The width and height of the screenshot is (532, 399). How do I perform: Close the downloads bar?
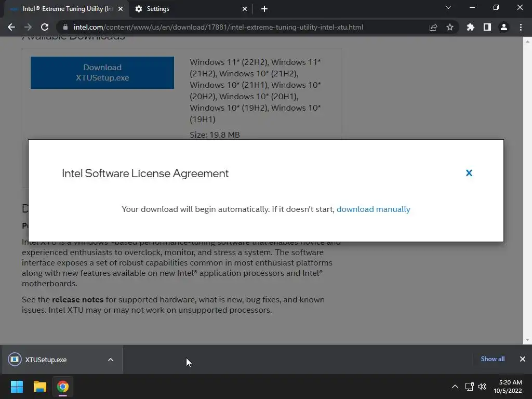coord(523,359)
